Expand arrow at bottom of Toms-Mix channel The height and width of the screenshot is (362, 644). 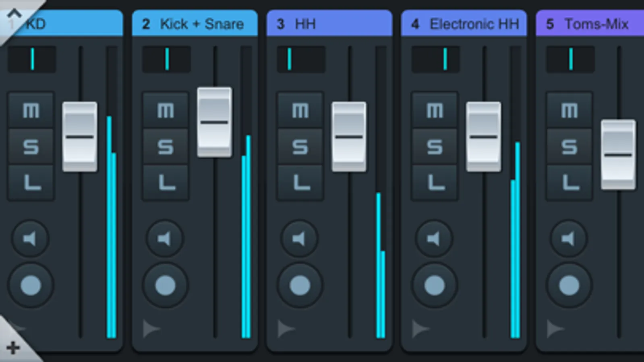(x=555, y=329)
